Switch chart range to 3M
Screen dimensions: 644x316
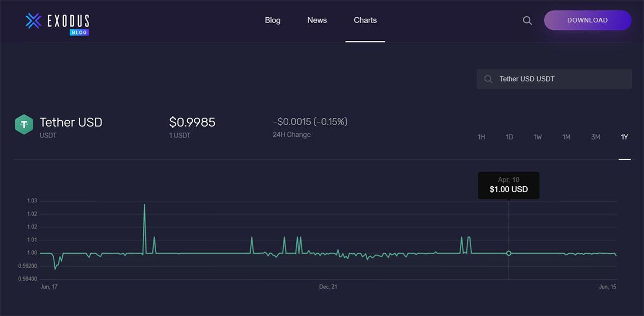(x=596, y=137)
